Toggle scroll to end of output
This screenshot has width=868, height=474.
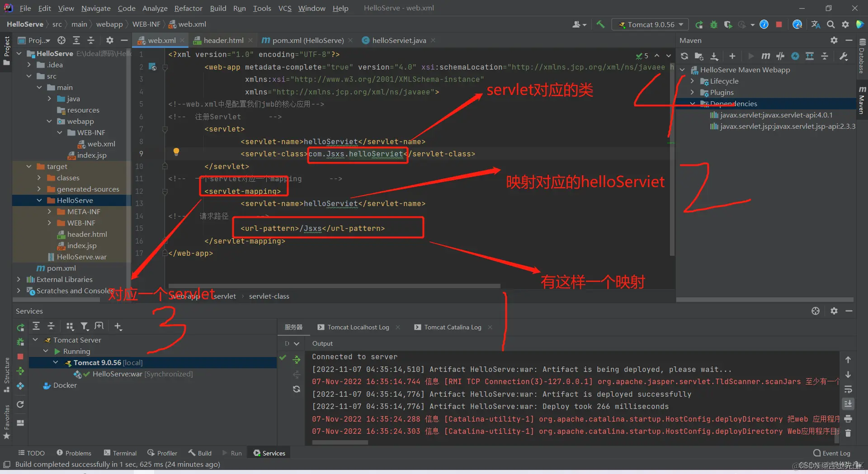848,404
